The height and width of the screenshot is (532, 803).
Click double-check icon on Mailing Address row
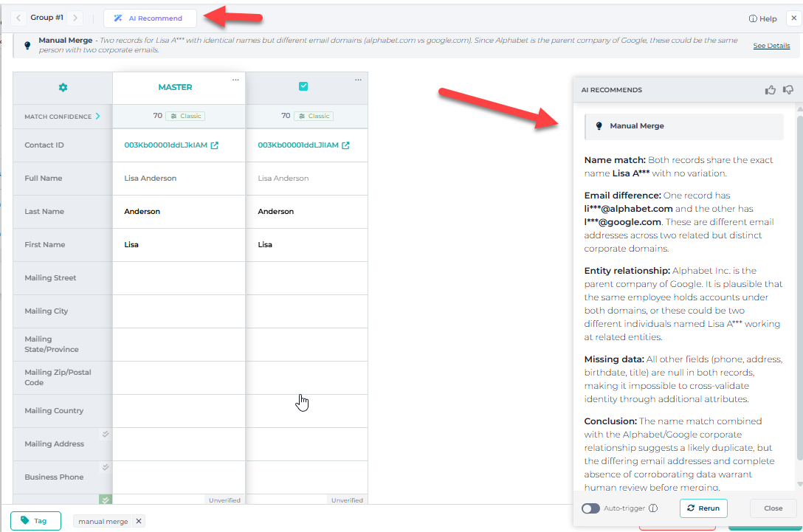pos(105,434)
